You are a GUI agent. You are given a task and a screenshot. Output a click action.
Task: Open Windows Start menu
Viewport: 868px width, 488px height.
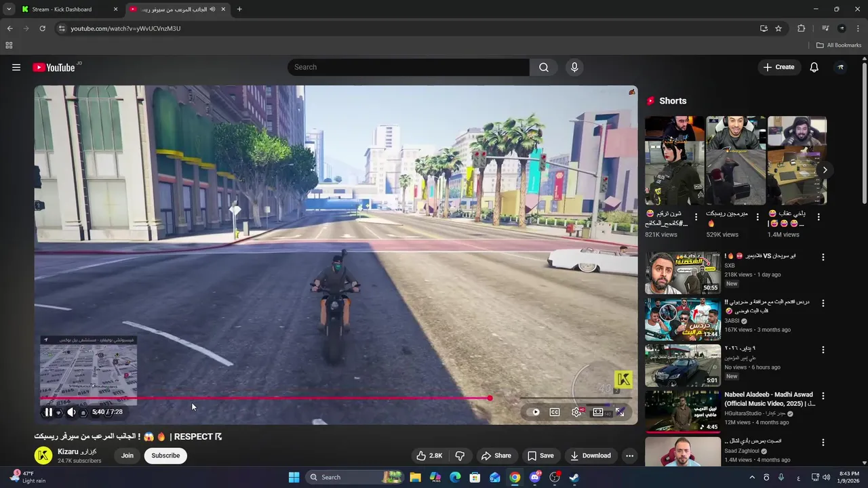tap(294, 477)
